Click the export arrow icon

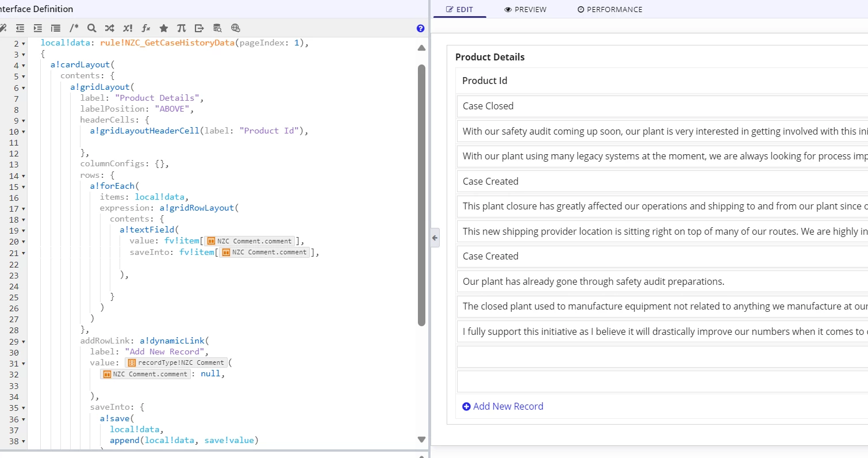pyautogui.click(x=199, y=28)
